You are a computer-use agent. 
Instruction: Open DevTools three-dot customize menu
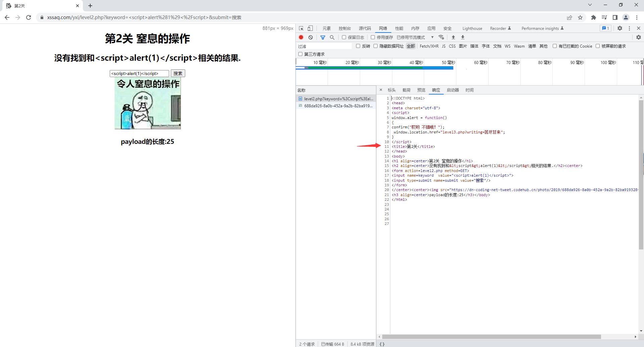pyautogui.click(x=629, y=28)
